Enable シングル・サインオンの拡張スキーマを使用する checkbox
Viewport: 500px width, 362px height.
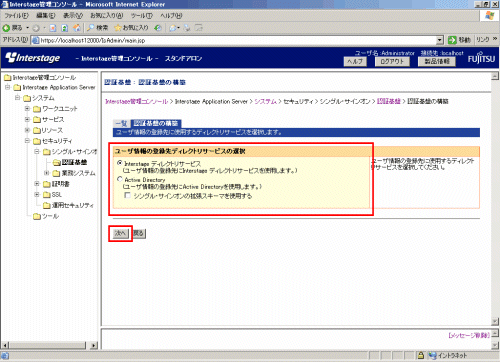[x=127, y=195]
